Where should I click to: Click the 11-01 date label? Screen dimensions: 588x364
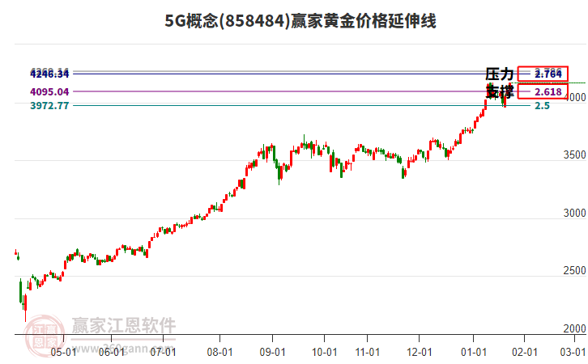click(x=368, y=353)
